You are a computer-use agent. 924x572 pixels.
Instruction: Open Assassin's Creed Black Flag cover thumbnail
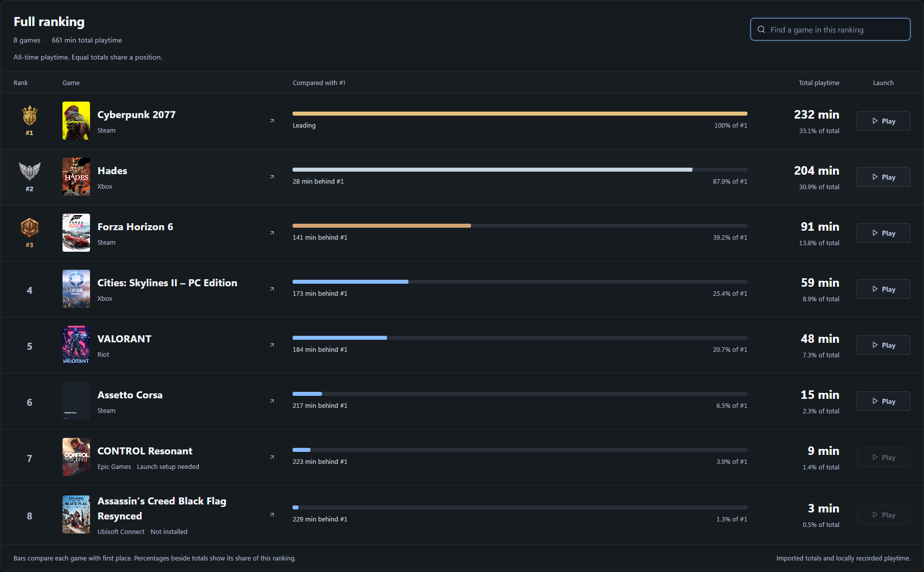pos(76,514)
